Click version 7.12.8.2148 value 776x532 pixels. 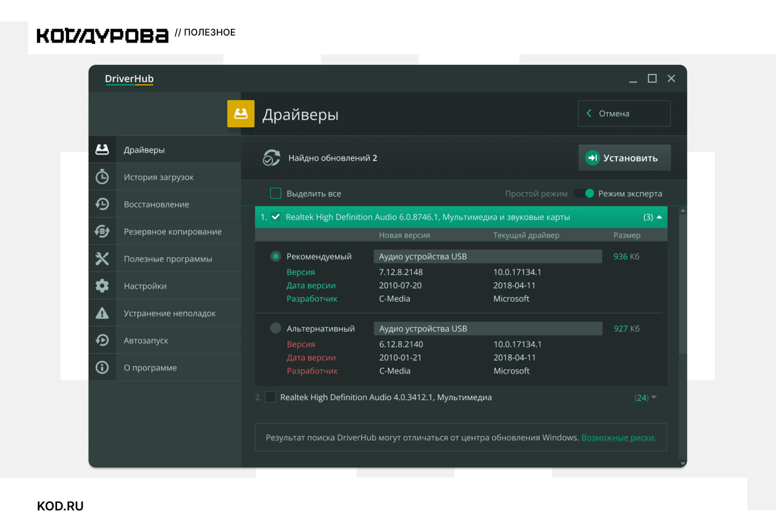(401, 272)
